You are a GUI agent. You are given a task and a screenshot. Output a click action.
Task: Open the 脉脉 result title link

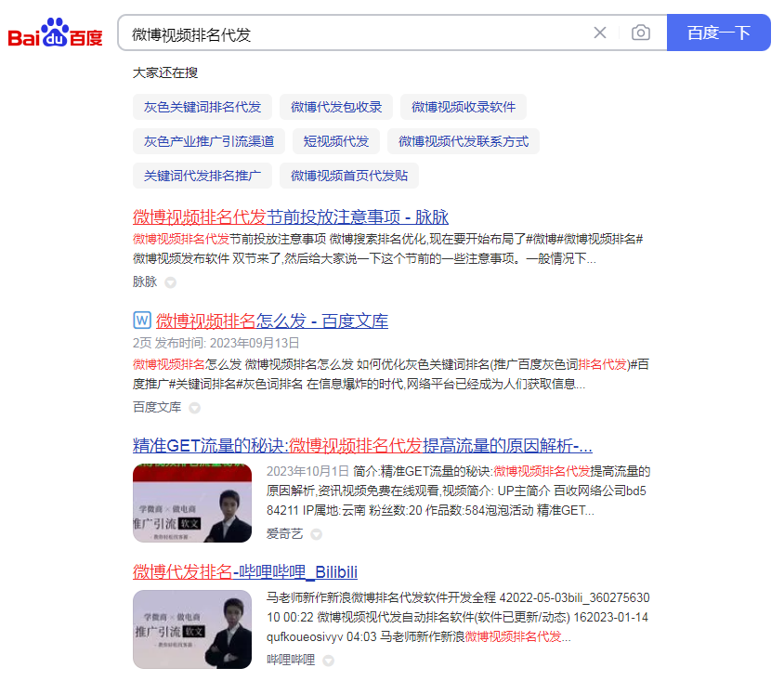[291, 217]
